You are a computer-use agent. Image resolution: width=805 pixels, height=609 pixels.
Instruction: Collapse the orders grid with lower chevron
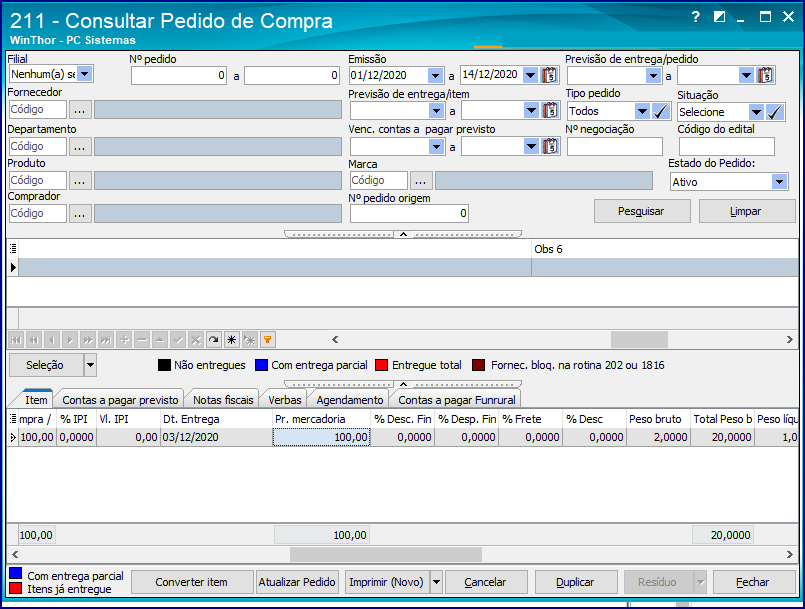[404, 384]
